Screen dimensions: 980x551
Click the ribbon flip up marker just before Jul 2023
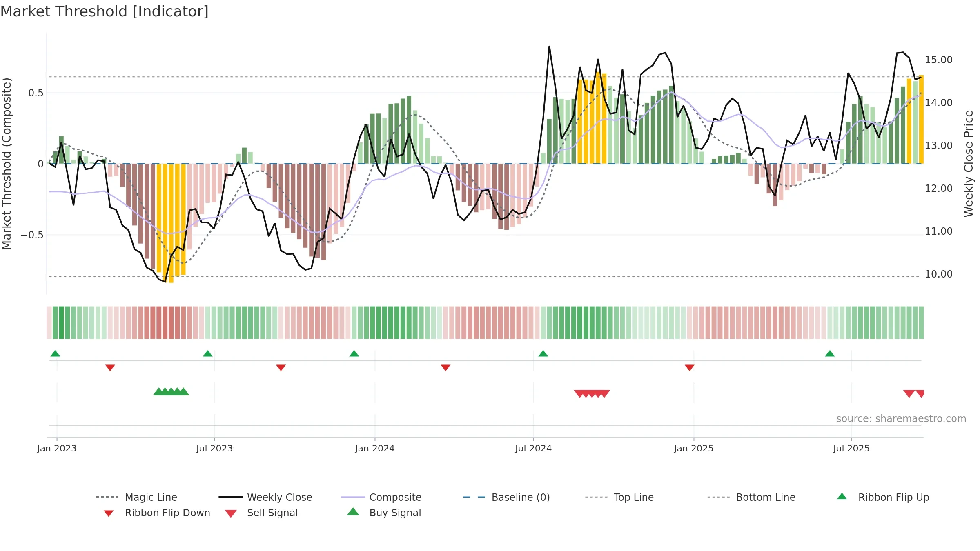pos(207,353)
